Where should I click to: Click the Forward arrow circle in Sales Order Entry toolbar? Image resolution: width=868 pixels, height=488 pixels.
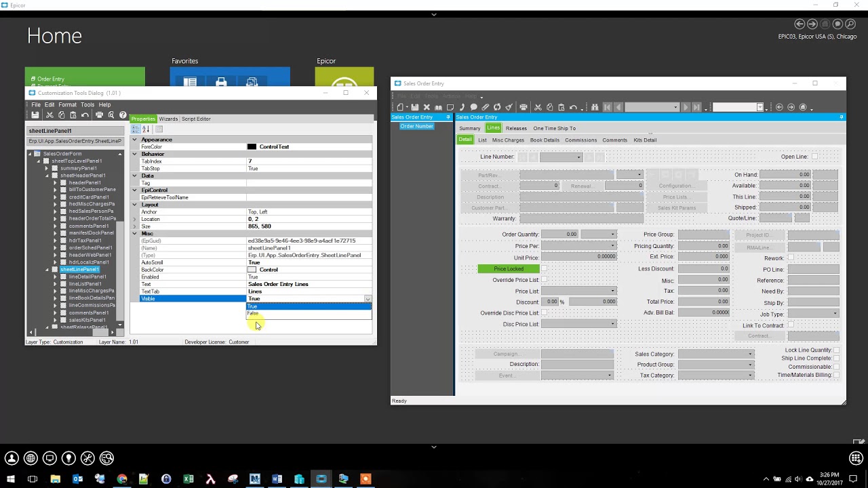tap(791, 107)
